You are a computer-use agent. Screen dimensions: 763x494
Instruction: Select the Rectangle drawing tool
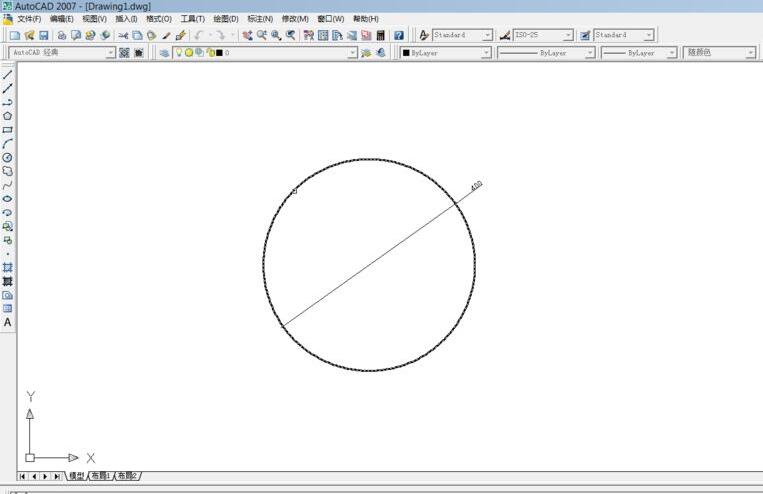pyautogui.click(x=7, y=130)
